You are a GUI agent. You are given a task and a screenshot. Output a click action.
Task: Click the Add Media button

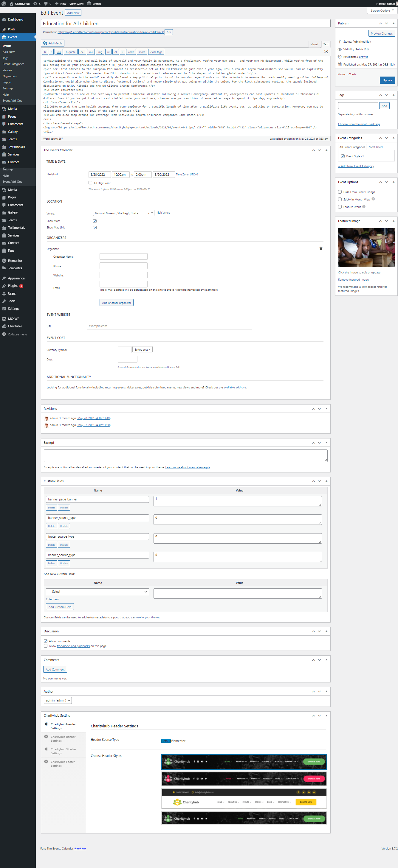(x=52, y=43)
